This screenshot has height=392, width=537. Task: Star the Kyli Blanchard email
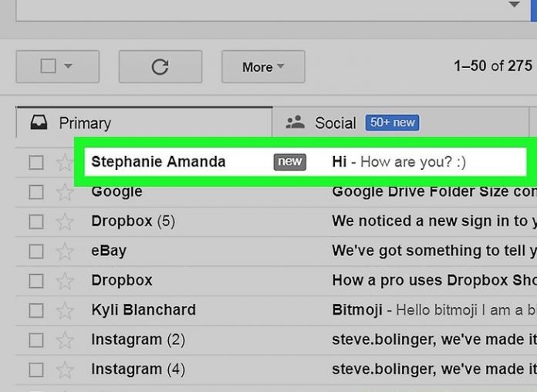[x=65, y=311]
